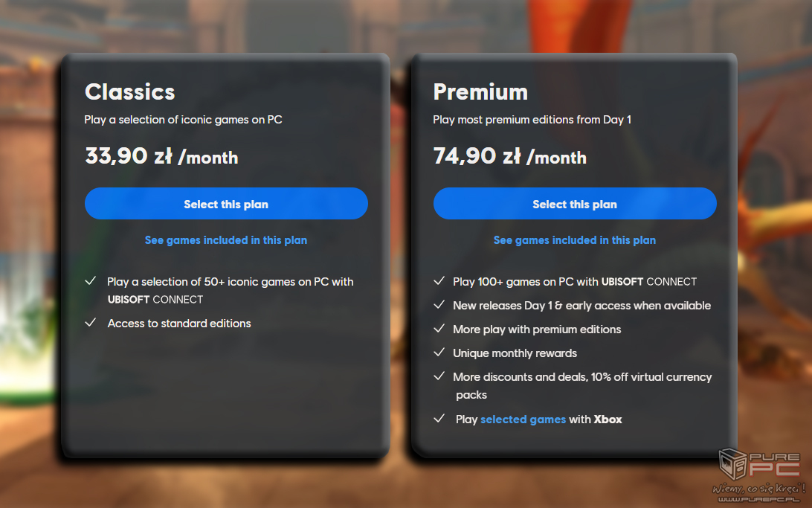Click checkmark beside Play selected games with Xbox

click(x=439, y=419)
